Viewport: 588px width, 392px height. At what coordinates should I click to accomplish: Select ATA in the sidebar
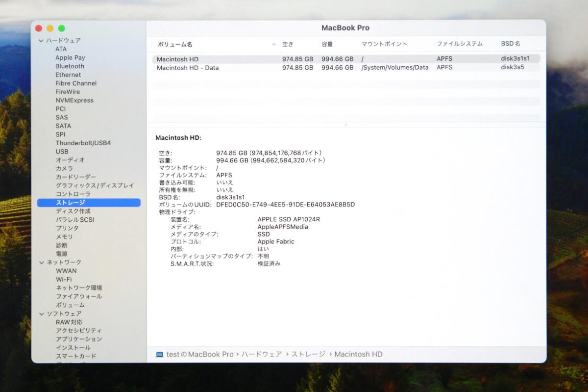pyautogui.click(x=61, y=49)
